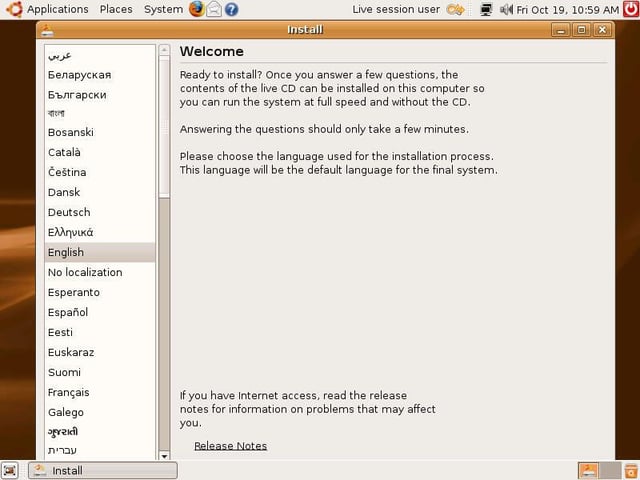Select Ελληνικά in the language list
Viewport: 640px width, 480px height.
click(x=100, y=232)
